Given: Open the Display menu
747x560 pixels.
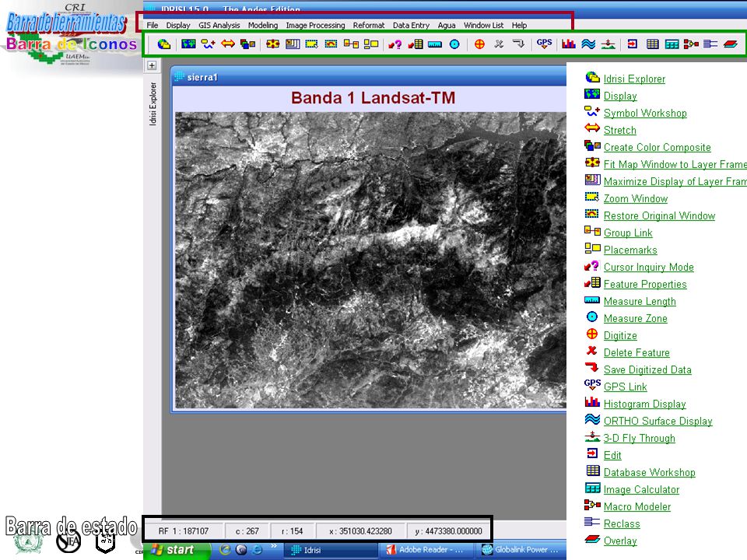Looking at the screenshot, I should (x=178, y=25).
